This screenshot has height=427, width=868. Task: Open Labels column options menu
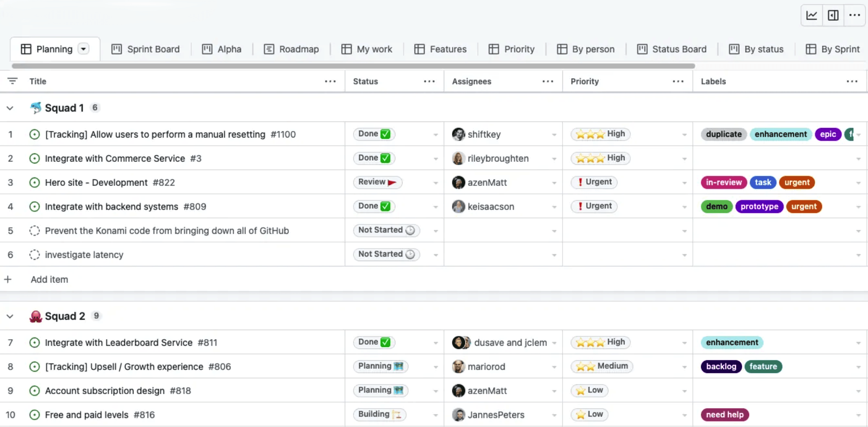[x=852, y=81]
